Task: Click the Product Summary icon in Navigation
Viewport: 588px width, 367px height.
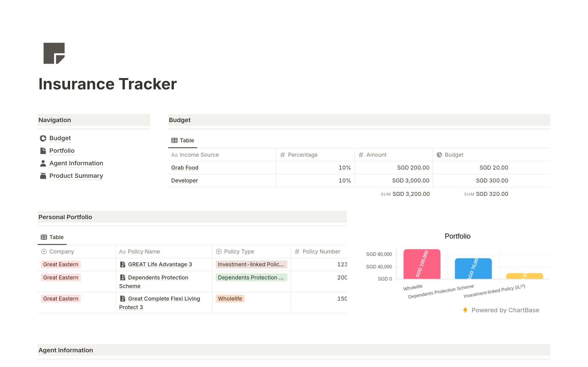Action: (x=43, y=176)
